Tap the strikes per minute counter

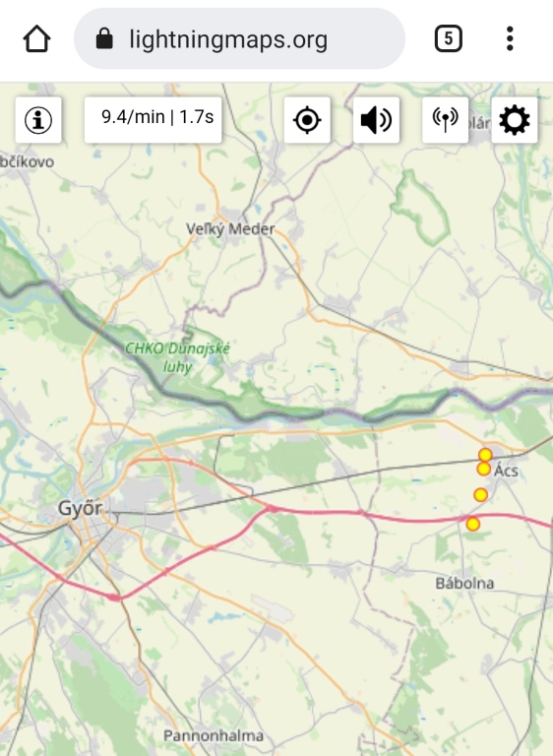tap(153, 119)
